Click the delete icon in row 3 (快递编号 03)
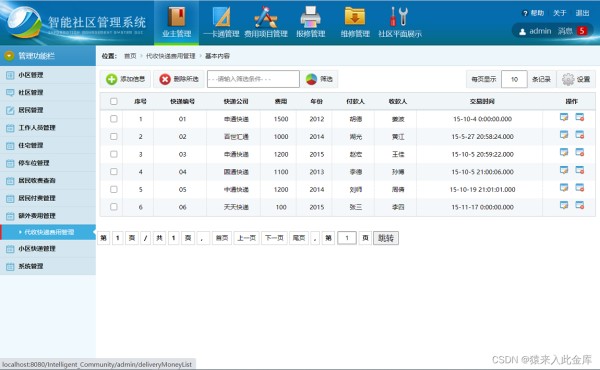The height and width of the screenshot is (370, 600). [580, 152]
